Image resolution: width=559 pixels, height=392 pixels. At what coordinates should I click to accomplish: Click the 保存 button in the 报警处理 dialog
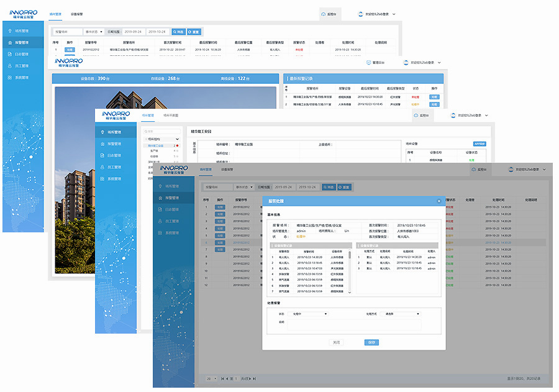click(x=371, y=342)
